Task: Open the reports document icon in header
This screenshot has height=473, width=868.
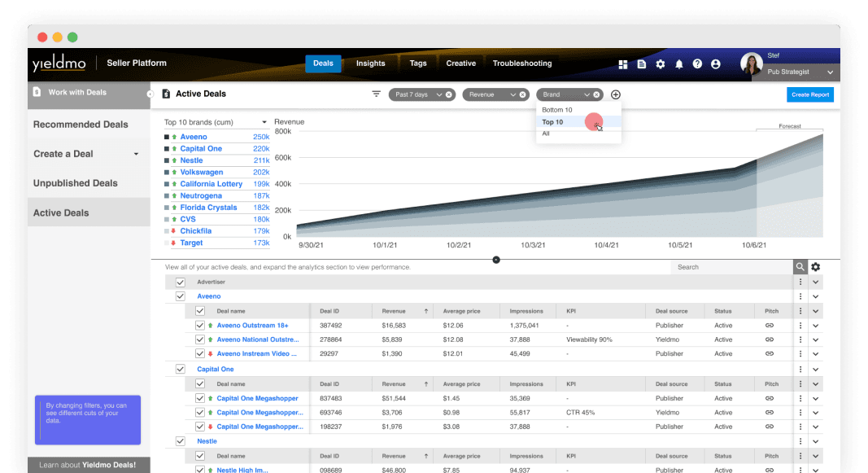Action: (x=642, y=64)
